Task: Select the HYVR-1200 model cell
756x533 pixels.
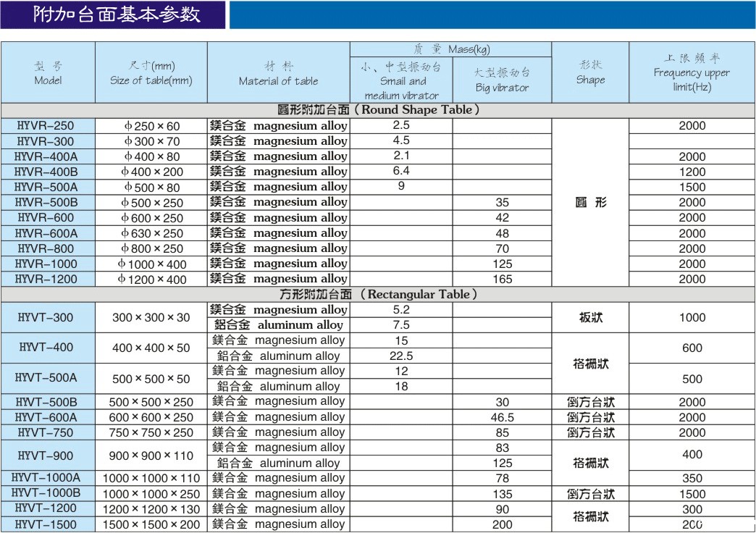Action: [47, 279]
